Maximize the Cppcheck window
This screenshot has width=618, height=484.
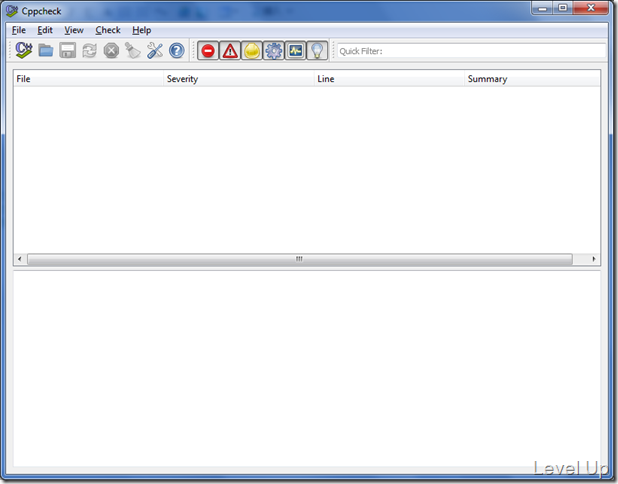click(563, 8)
